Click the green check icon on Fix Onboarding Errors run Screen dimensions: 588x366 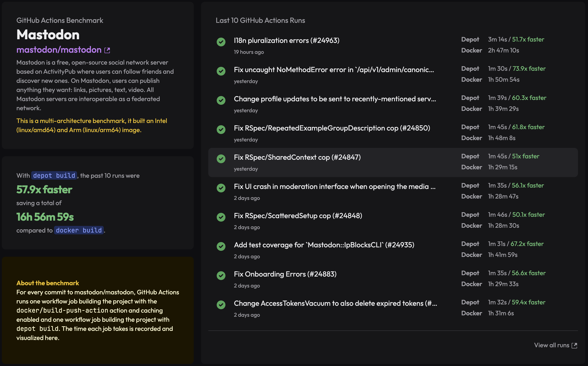(221, 275)
